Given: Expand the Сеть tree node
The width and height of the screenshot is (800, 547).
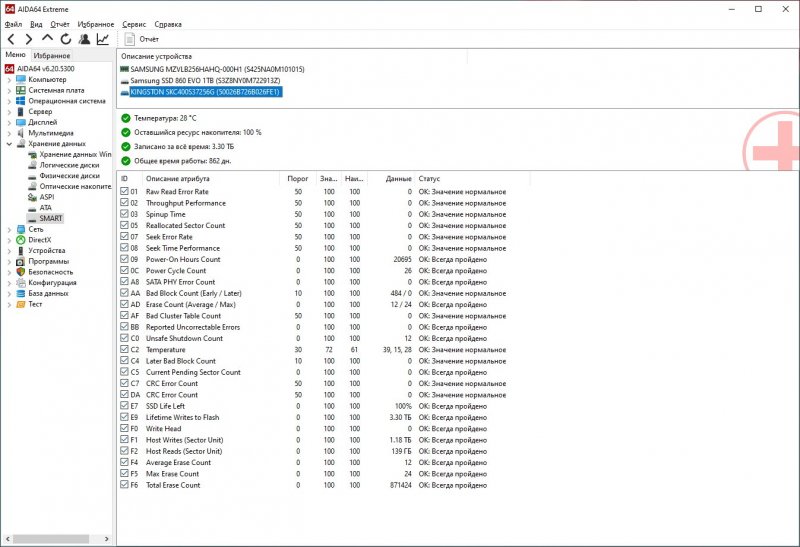Looking at the screenshot, I should (9, 229).
